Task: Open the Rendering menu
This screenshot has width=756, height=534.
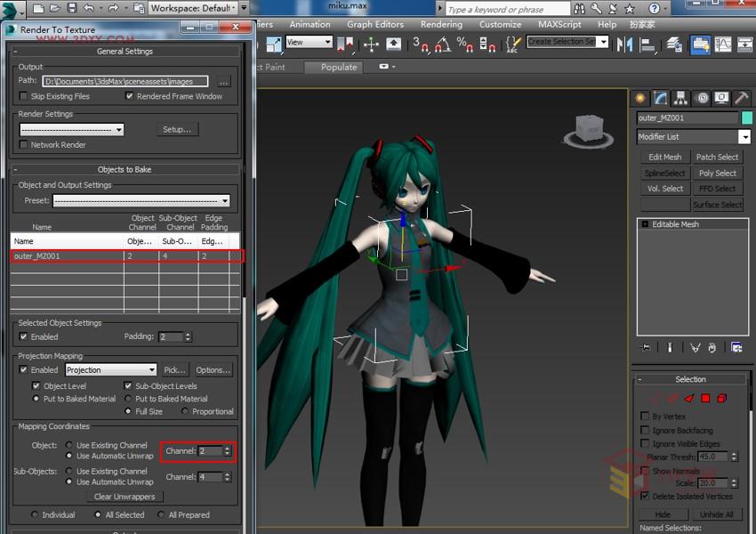Action: point(440,25)
